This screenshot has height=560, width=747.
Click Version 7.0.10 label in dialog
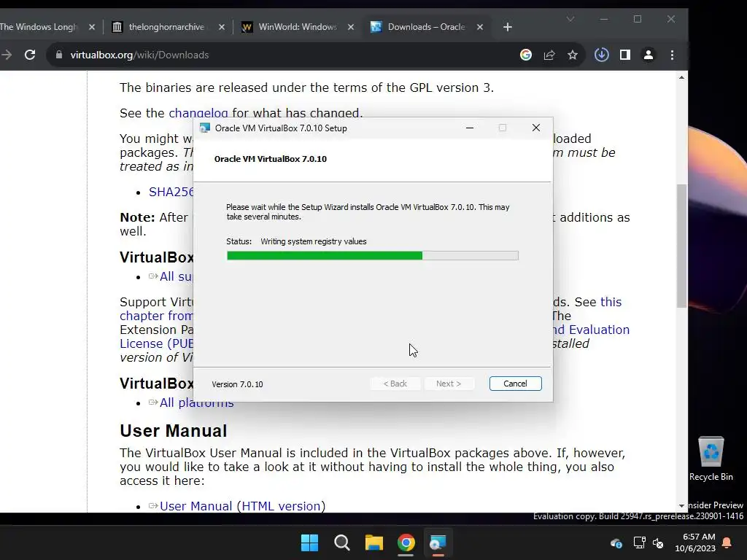(237, 384)
